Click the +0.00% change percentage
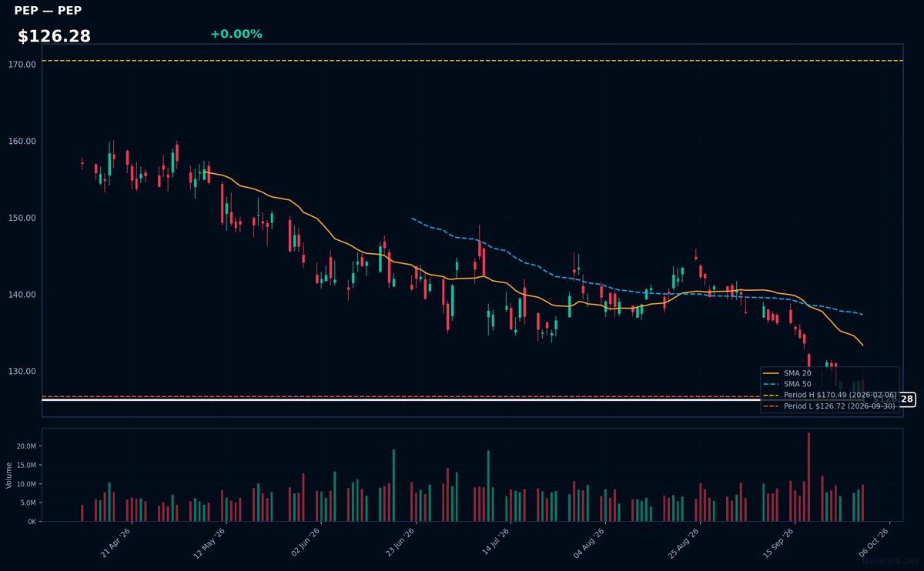The height and width of the screenshot is (571, 924). tap(236, 34)
